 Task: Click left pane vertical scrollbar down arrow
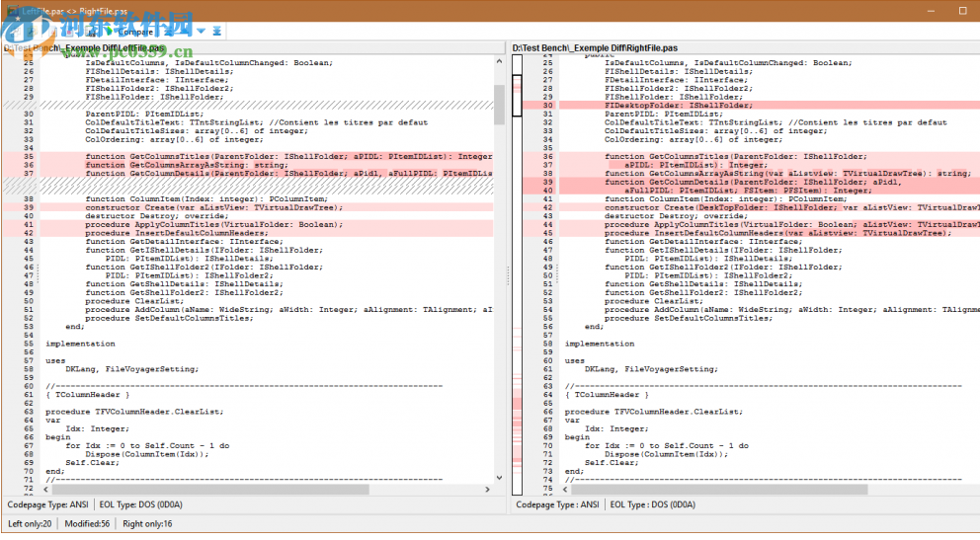coord(499,478)
